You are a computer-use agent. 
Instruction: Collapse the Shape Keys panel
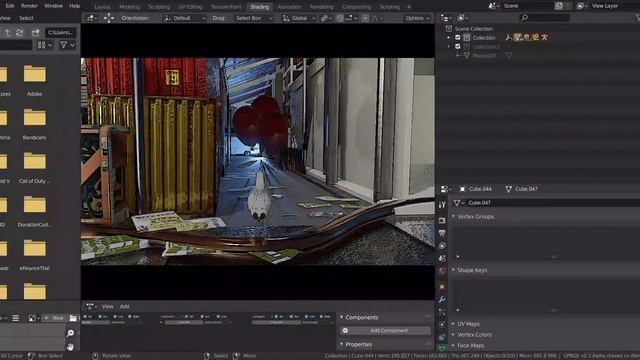coord(453,270)
